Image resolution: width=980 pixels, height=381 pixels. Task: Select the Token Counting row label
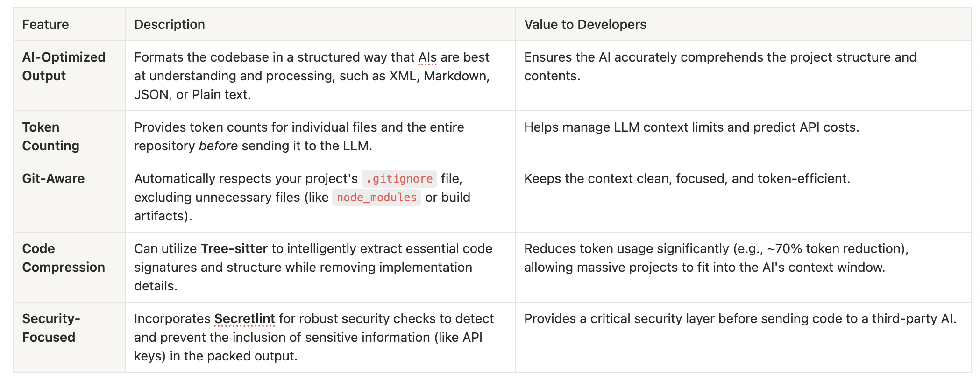click(x=50, y=136)
